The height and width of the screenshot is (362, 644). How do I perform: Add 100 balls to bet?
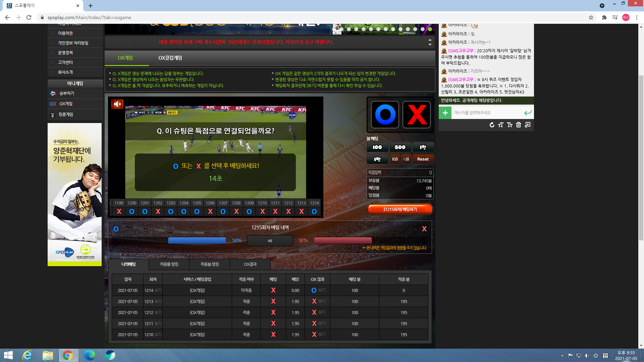[377, 147]
